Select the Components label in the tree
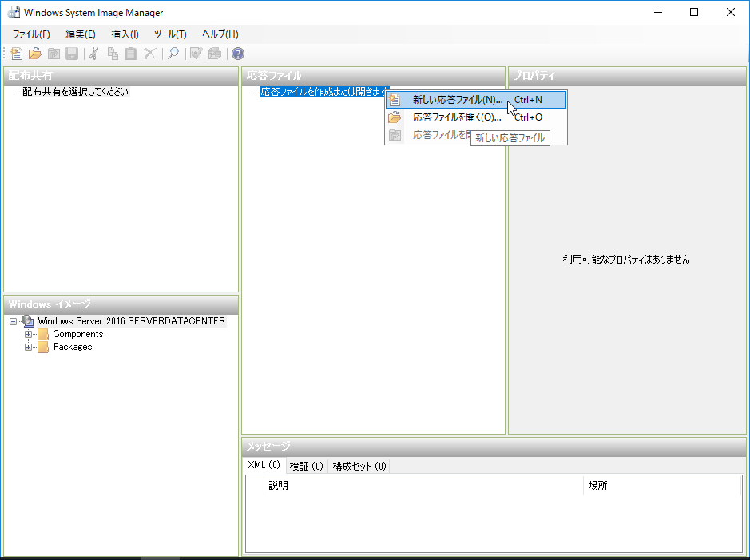Image resolution: width=750 pixels, height=560 pixels. [78, 334]
